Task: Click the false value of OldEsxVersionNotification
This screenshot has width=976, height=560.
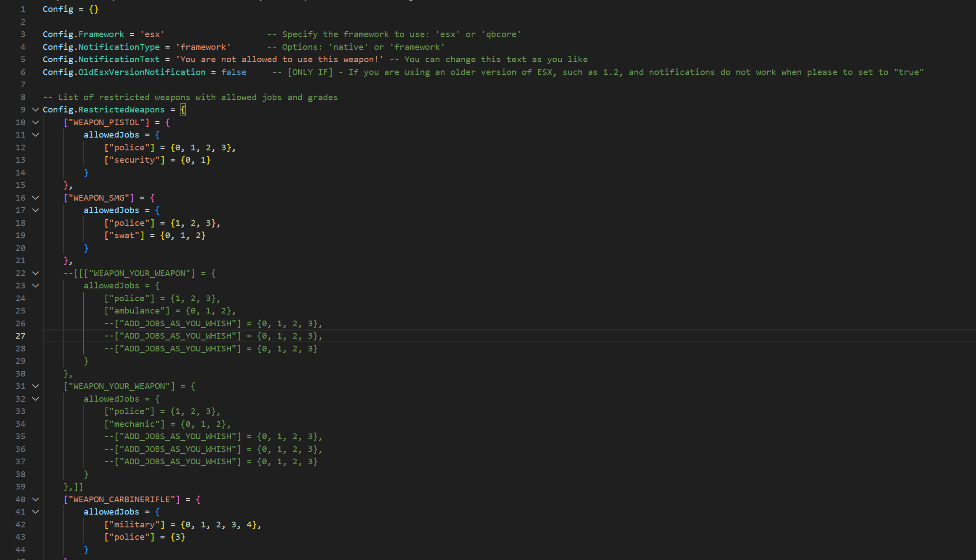Action: pyautogui.click(x=233, y=72)
